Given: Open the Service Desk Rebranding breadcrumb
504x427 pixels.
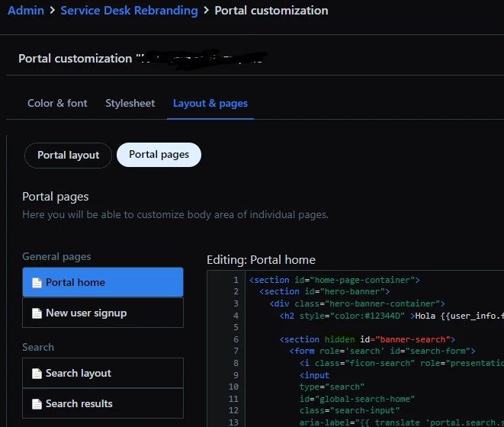Looking at the screenshot, I should [x=129, y=11].
